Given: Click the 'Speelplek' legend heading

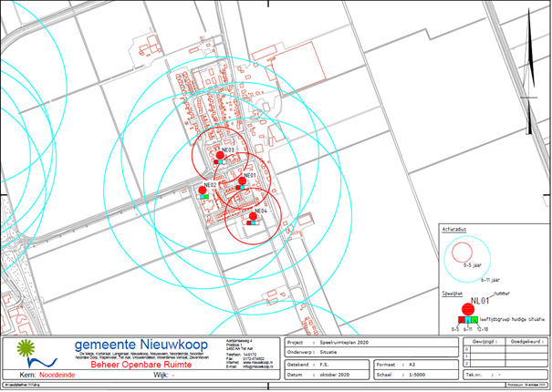Looking at the screenshot, I should (x=453, y=294).
